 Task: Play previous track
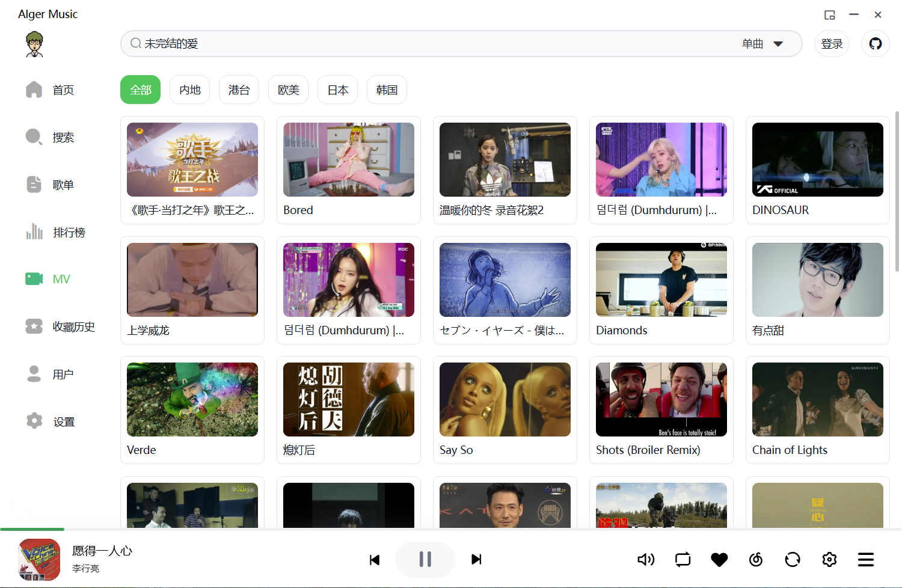(375, 560)
